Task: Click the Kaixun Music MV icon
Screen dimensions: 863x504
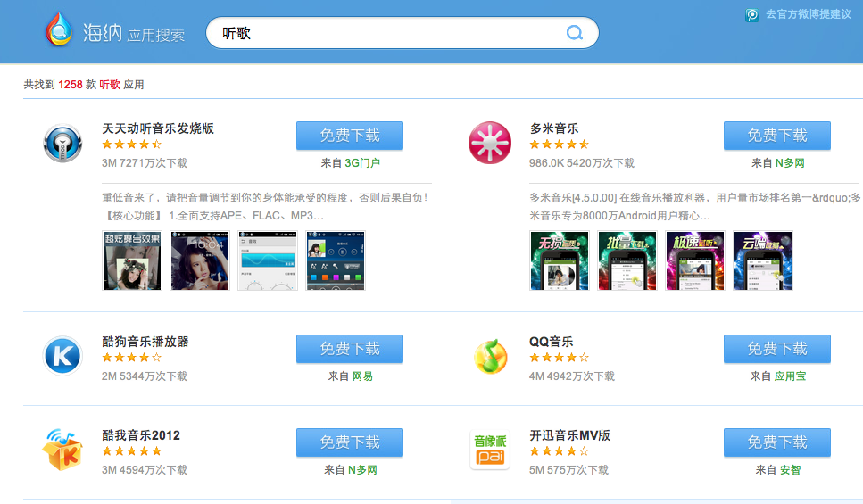Action: pos(490,449)
